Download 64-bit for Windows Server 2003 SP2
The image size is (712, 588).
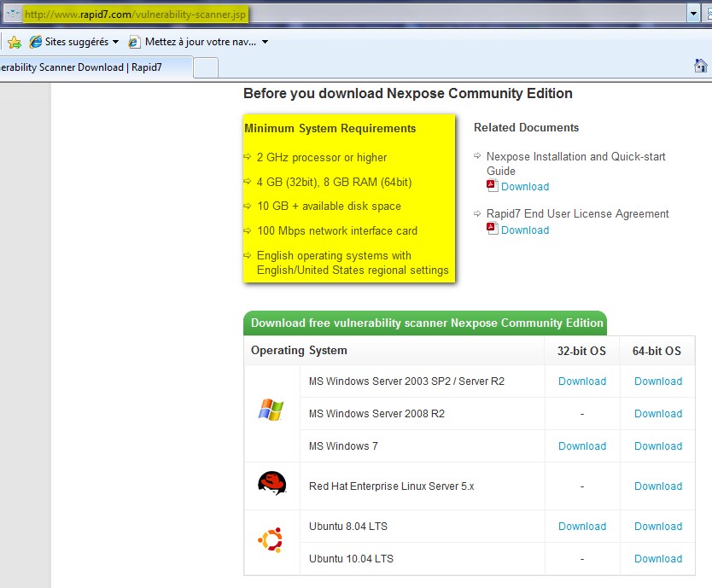coord(658,381)
